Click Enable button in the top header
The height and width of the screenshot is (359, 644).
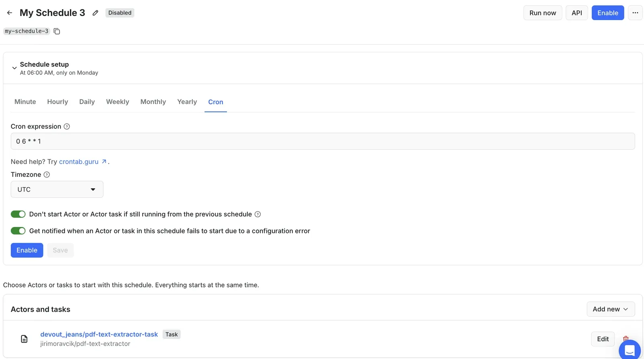tap(608, 13)
